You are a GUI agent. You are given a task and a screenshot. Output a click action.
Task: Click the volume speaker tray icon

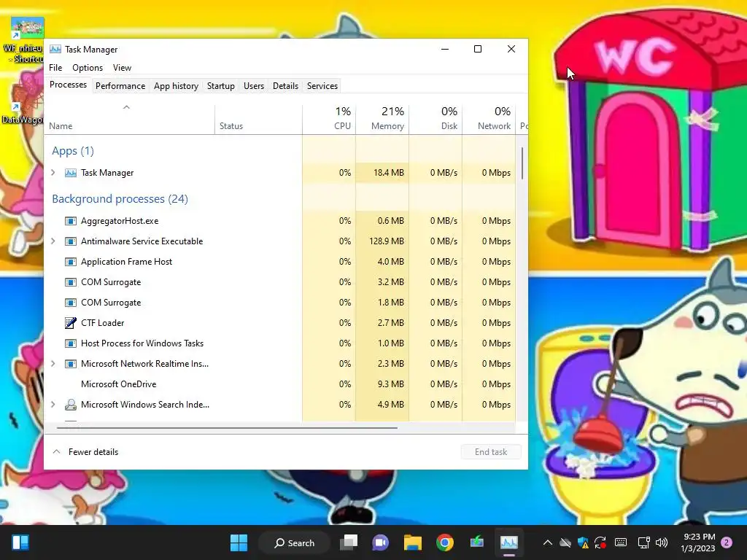pos(662,542)
